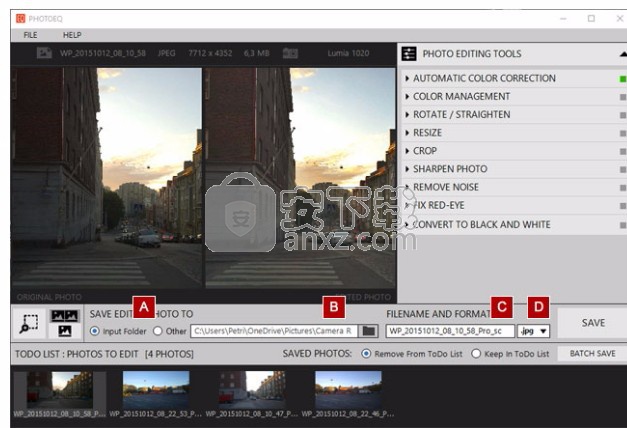This screenshot has width=627, height=428.
Task: Click the photo file info icon
Action: [44, 53]
